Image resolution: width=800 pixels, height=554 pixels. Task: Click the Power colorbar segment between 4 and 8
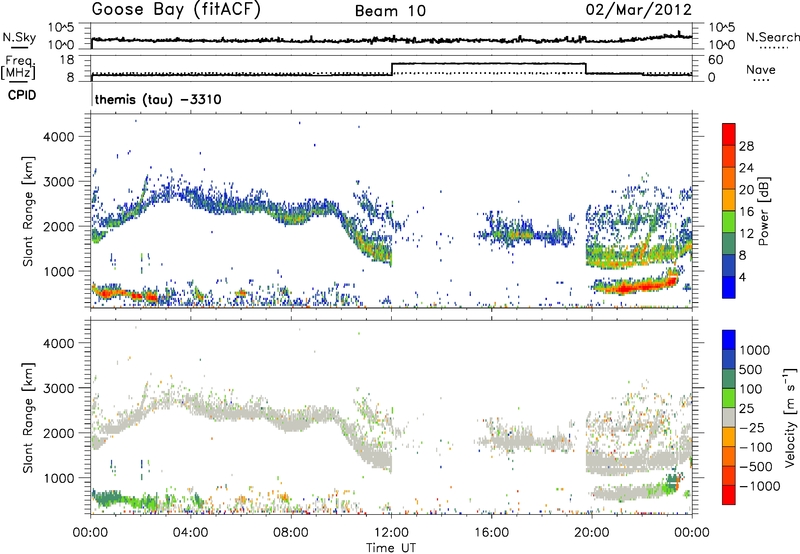coord(729,266)
